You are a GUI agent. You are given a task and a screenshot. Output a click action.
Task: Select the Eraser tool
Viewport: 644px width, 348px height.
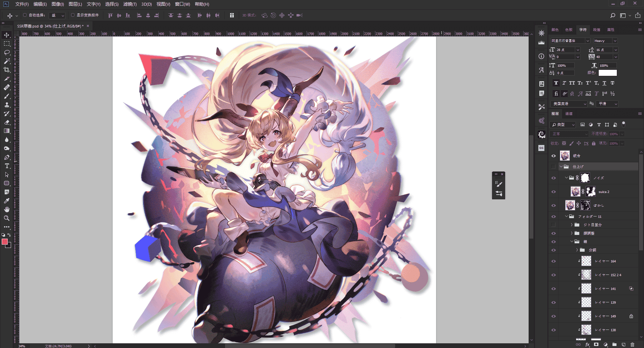[x=7, y=122]
